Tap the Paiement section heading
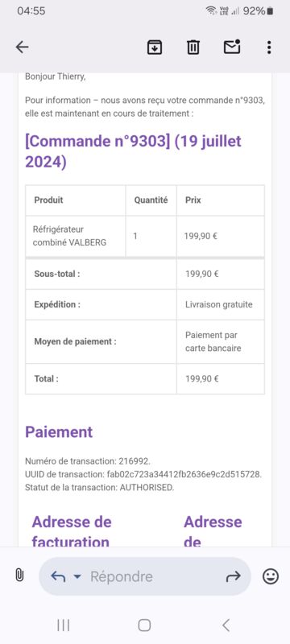This screenshot has width=290, height=644. [x=59, y=431]
